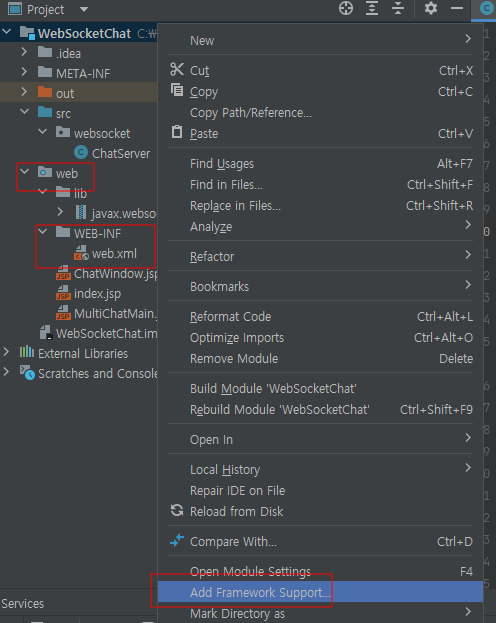Open Mark Directory as submenu
The image size is (496, 623).
[320, 613]
